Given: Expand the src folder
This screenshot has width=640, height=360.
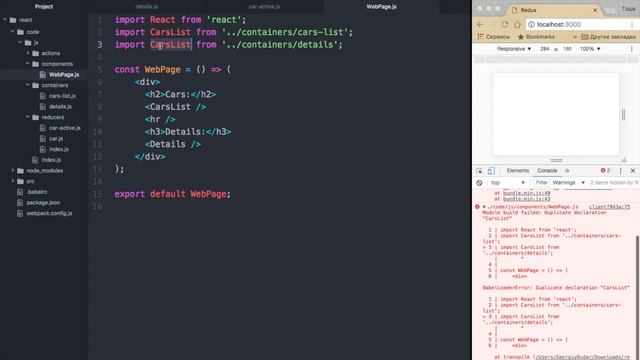Looking at the screenshot, I should pos(12,181).
